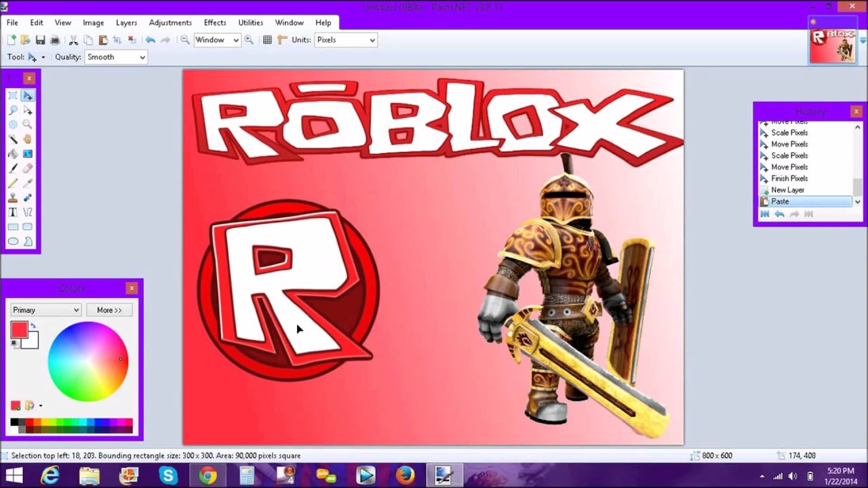The image size is (868, 488).
Task: Select the New Layer history entry
Action: pos(806,190)
